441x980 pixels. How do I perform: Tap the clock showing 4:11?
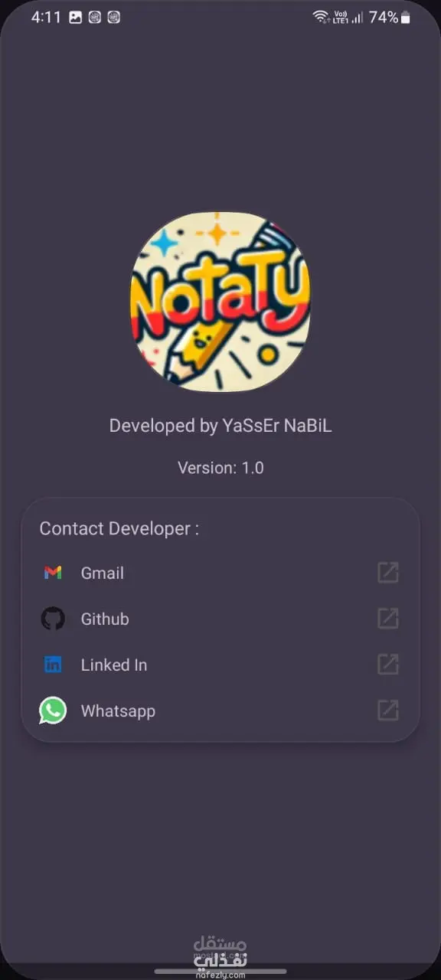46,17
